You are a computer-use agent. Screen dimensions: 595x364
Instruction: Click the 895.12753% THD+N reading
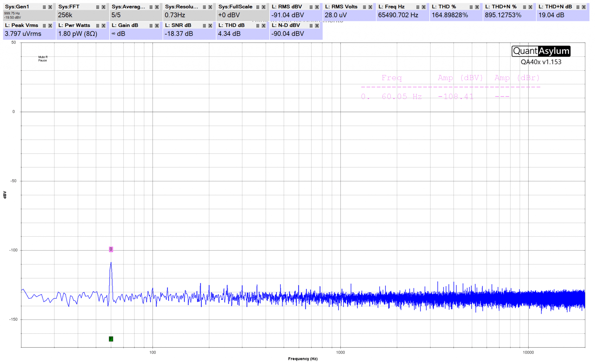coord(503,15)
